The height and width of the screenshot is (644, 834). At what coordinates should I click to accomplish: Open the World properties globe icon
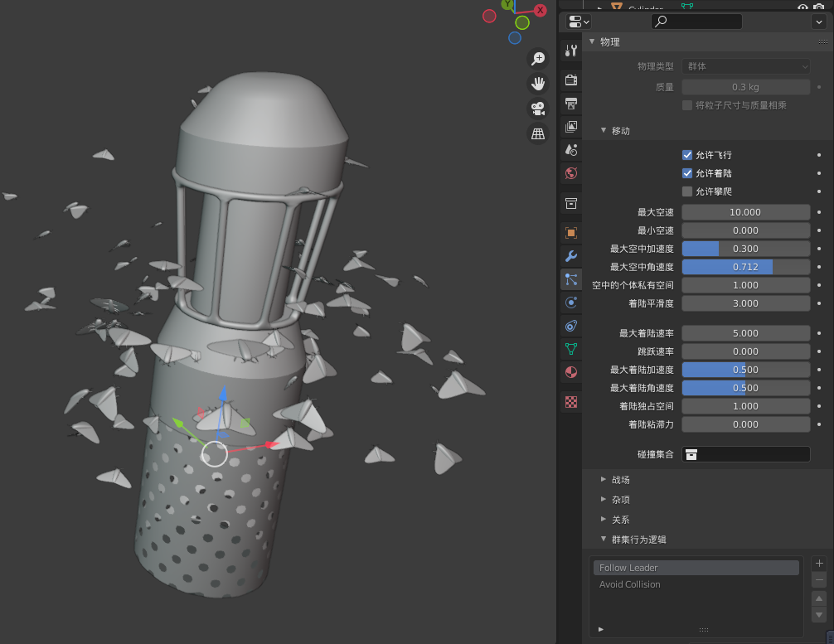570,173
